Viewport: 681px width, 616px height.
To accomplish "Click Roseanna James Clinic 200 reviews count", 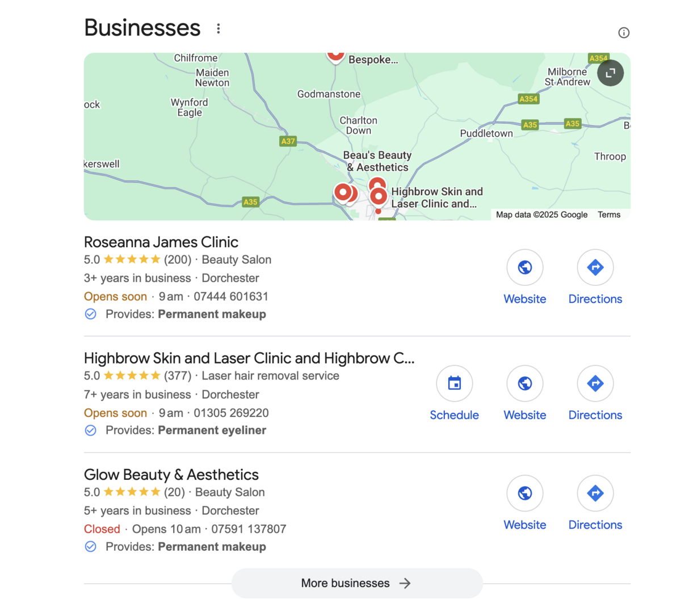I will 178,260.
